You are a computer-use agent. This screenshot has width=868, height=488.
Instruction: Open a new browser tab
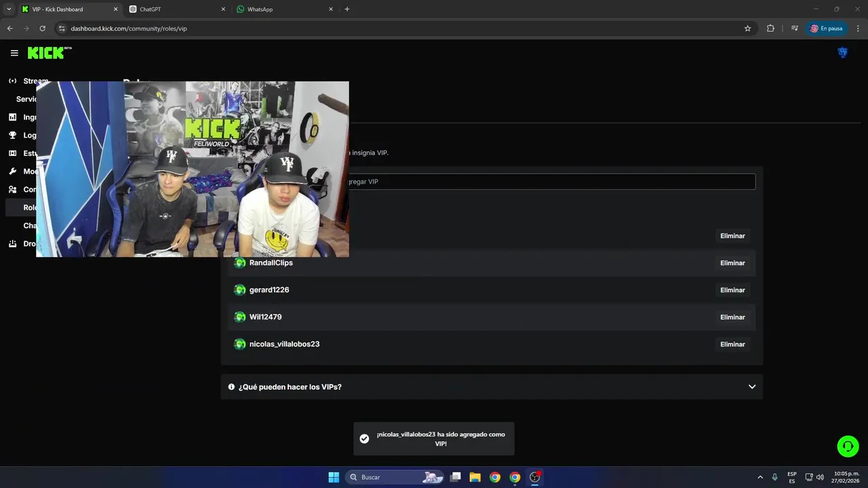pyautogui.click(x=347, y=9)
